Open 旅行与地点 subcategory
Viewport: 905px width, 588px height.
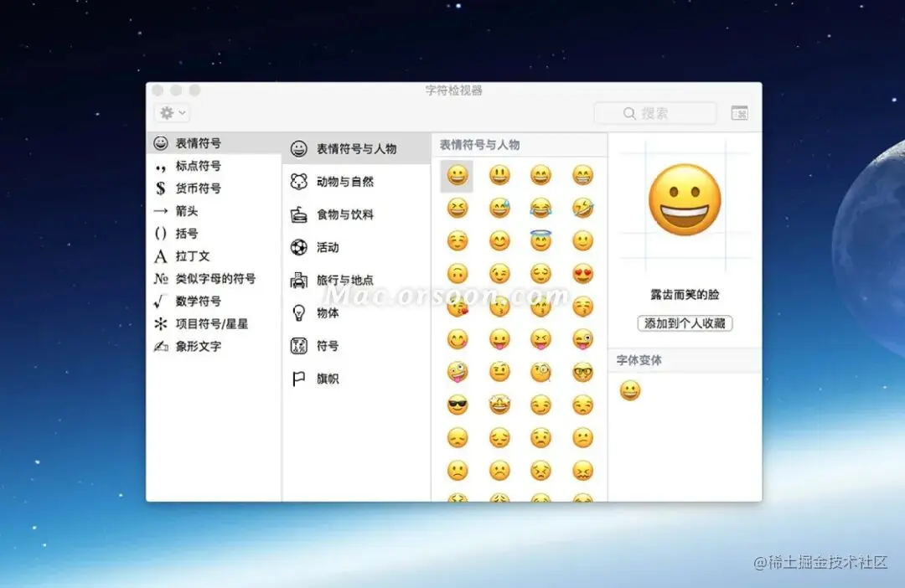[x=357, y=281]
